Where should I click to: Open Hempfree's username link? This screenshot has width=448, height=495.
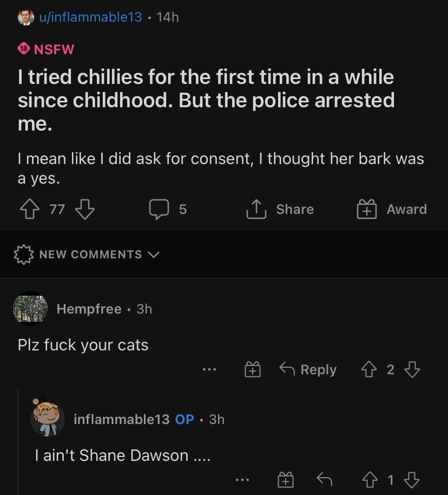point(89,309)
